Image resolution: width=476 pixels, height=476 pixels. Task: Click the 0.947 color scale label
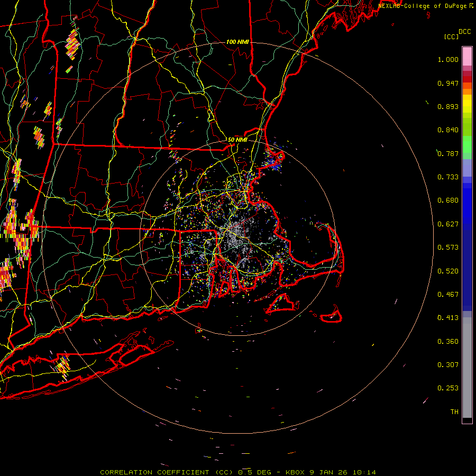[448, 83]
